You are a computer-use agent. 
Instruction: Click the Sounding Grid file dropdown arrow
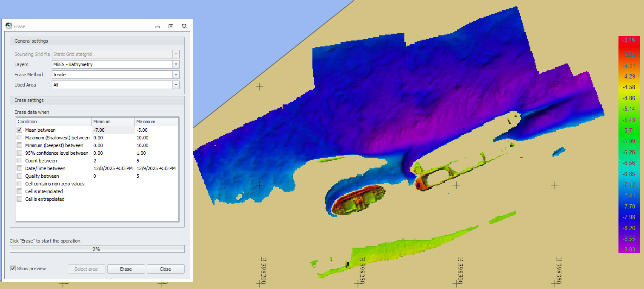tap(176, 54)
